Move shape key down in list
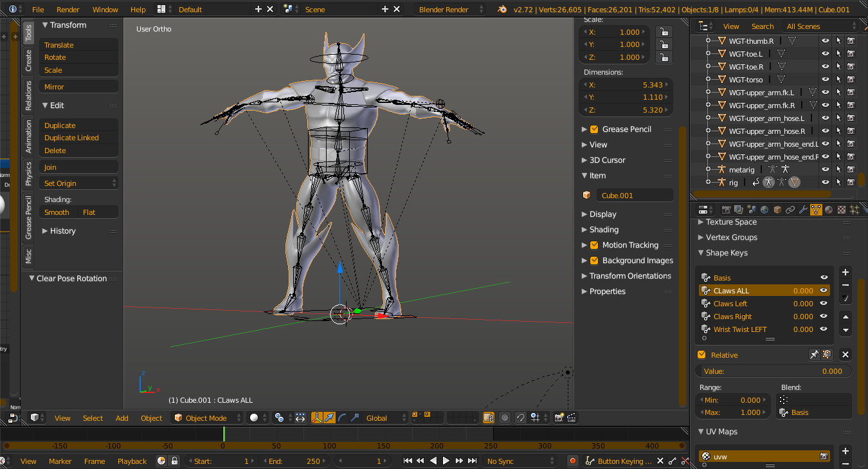Viewport: 868px width, 469px height. point(845,330)
